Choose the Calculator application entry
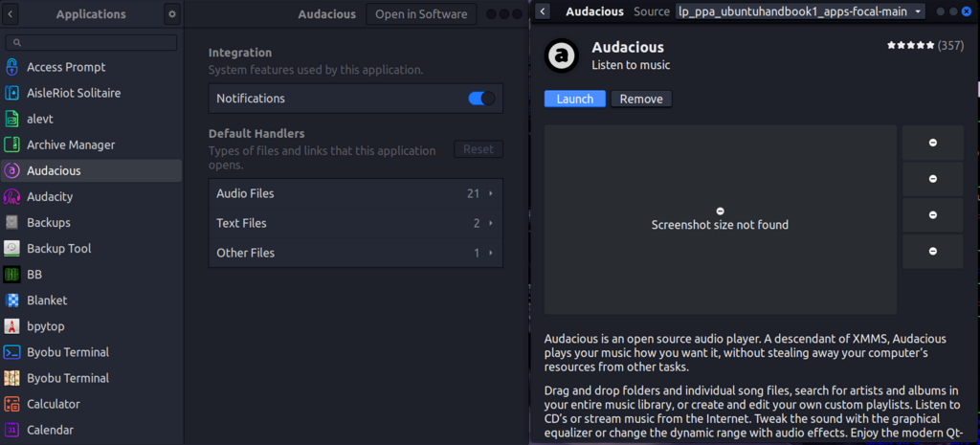Image resolution: width=980 pixels, height=445 pixels. pos(91,404)
